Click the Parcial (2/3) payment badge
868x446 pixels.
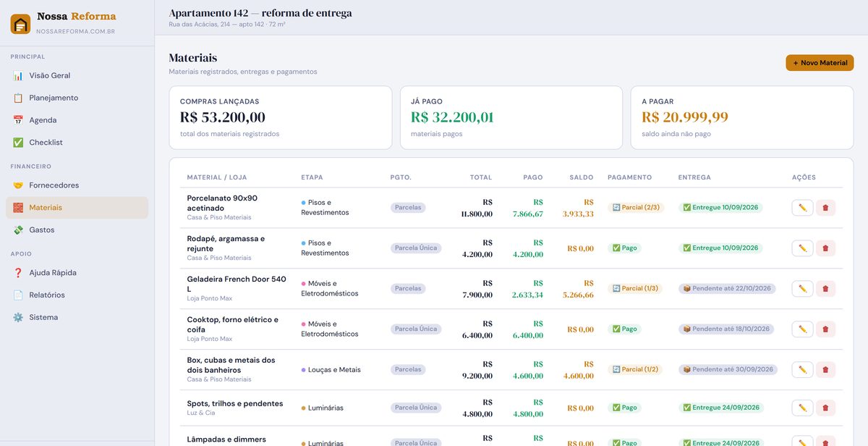pos(636,208)
